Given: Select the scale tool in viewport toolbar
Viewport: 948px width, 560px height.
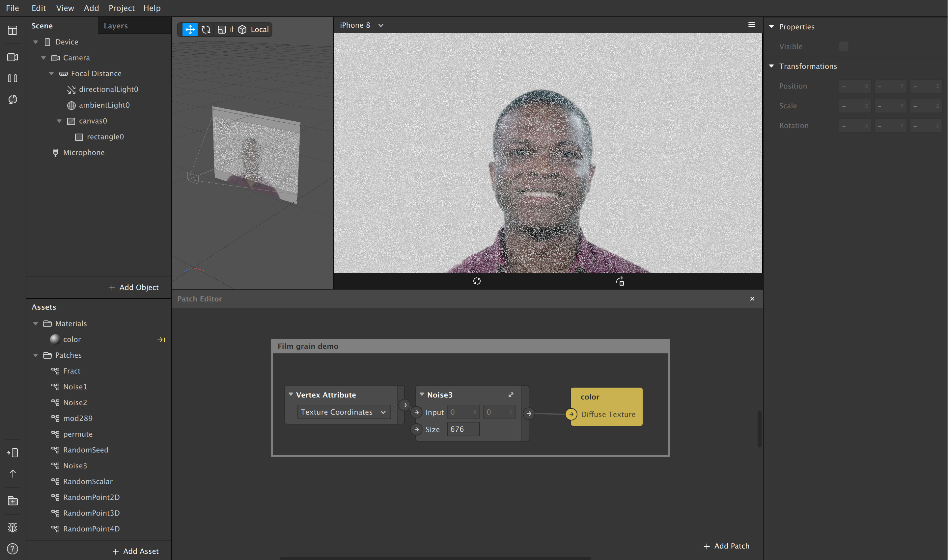Looking at the screenshot, I should point(222,29).
